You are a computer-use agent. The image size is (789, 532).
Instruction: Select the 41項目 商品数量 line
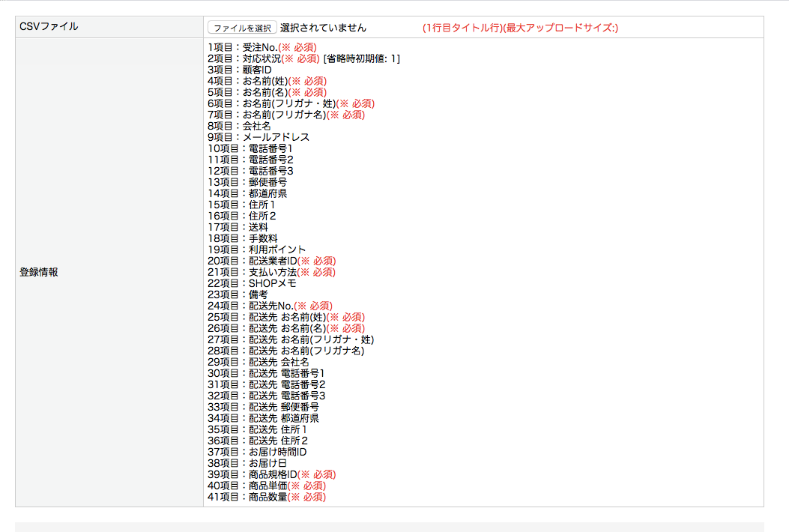pos(267,497)
